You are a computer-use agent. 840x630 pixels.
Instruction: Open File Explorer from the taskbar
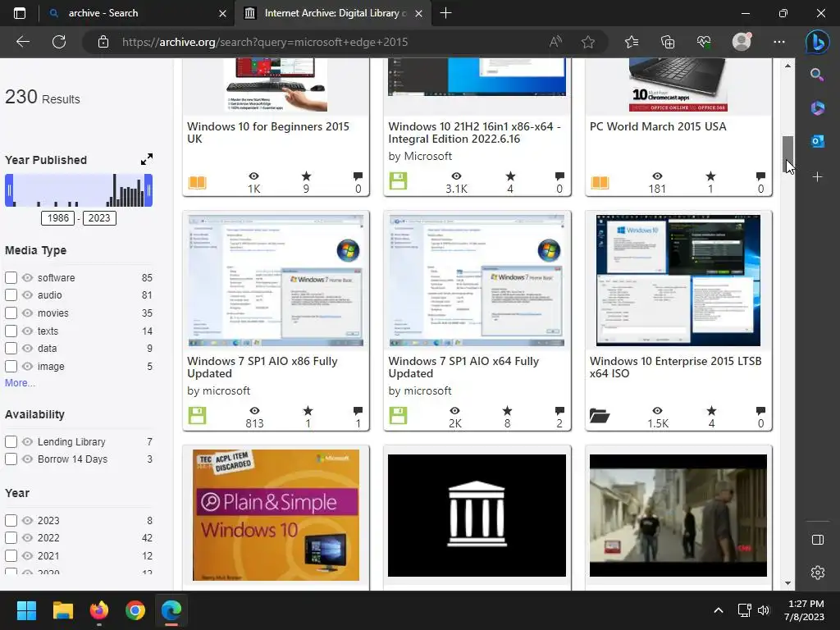click(62, 610)
